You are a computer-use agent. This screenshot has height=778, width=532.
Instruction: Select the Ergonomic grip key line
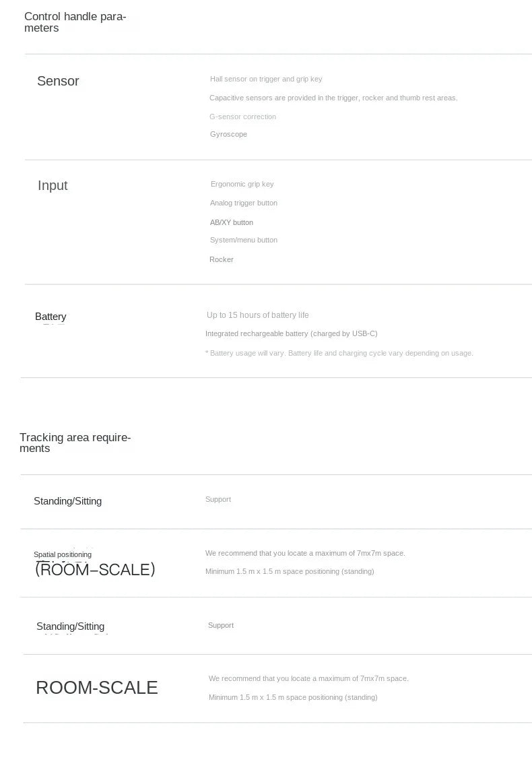(242, 184)
